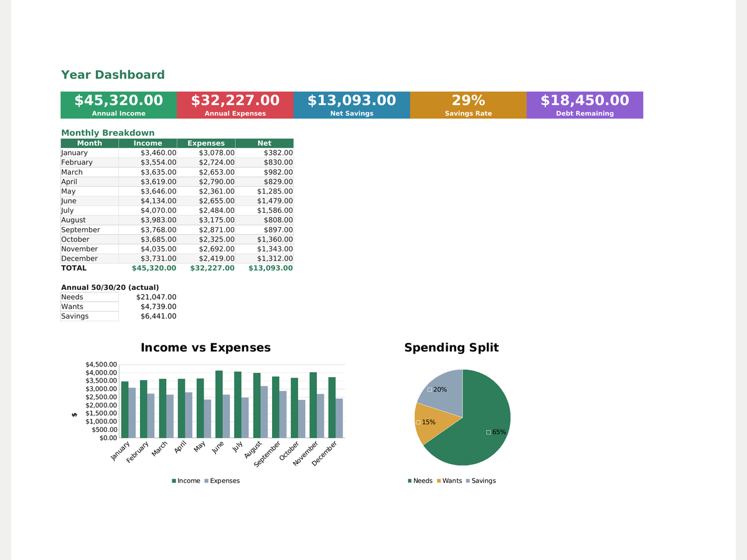Click the Savings legend entry in pie chart
Screen dimensions: 747x560
[481, 481]
